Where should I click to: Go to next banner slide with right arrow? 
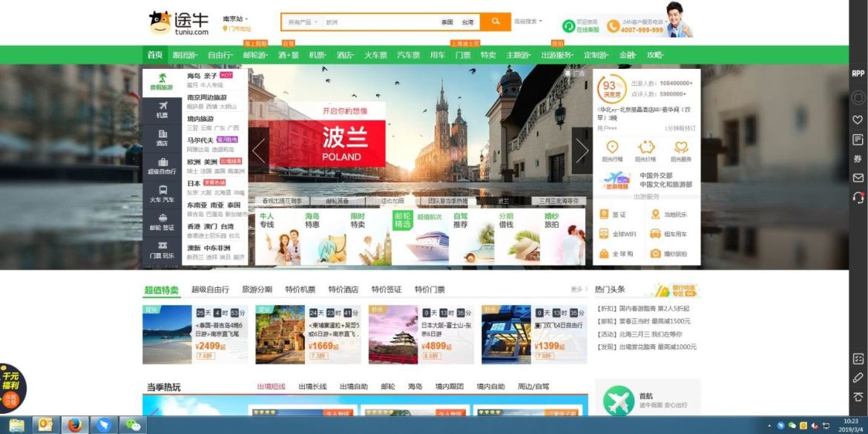pos(582,151)
